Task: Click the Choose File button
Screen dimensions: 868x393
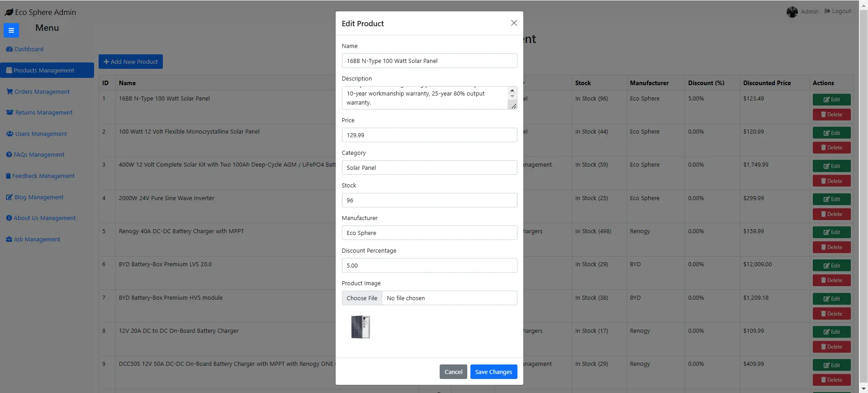Action: click(x=362, y=298)
